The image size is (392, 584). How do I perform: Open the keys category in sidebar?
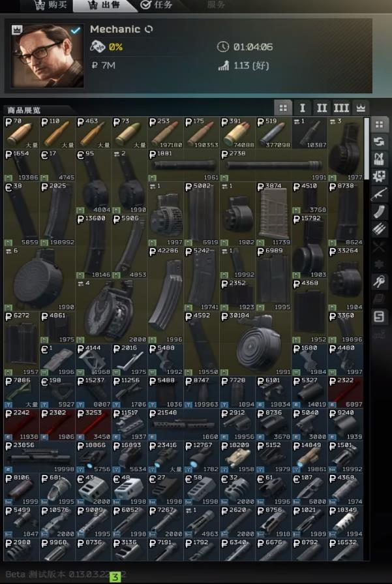pyautogui.click(x=379, y=282)
